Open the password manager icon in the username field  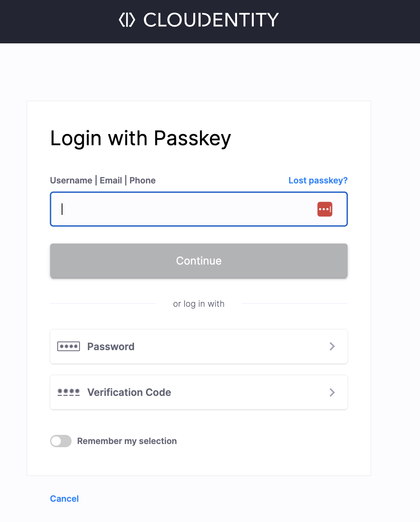pyautogui.click(x=325, y=209)
